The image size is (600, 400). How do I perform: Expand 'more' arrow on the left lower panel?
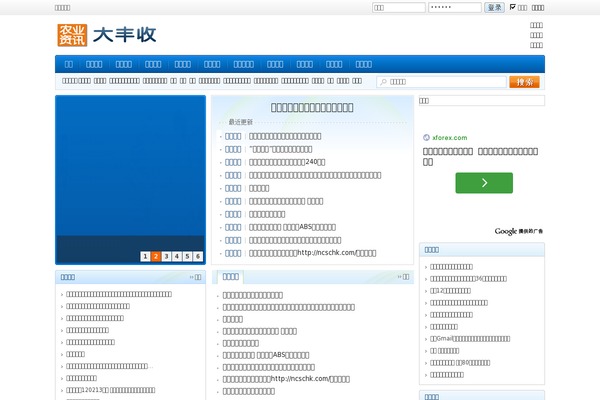click(x=194, y=277)
